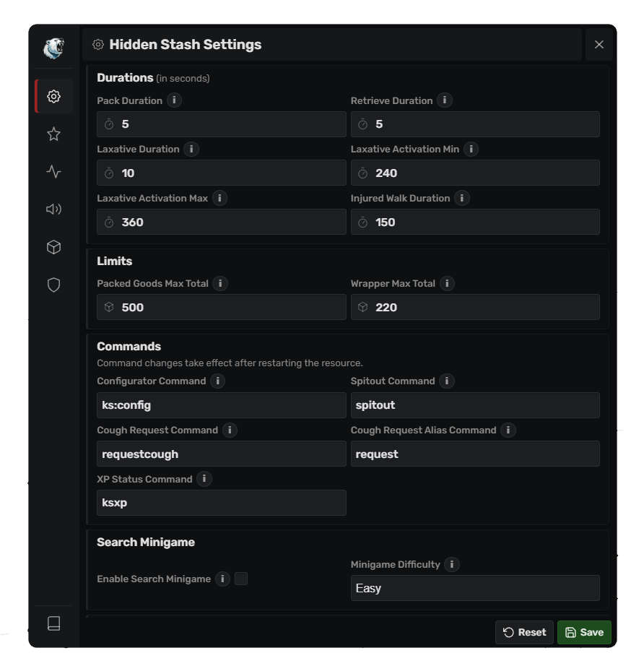The height and width of the screenshot is (666, 644).
Task: Show info for Cough Request Command
Action: [x=230, y=430]
